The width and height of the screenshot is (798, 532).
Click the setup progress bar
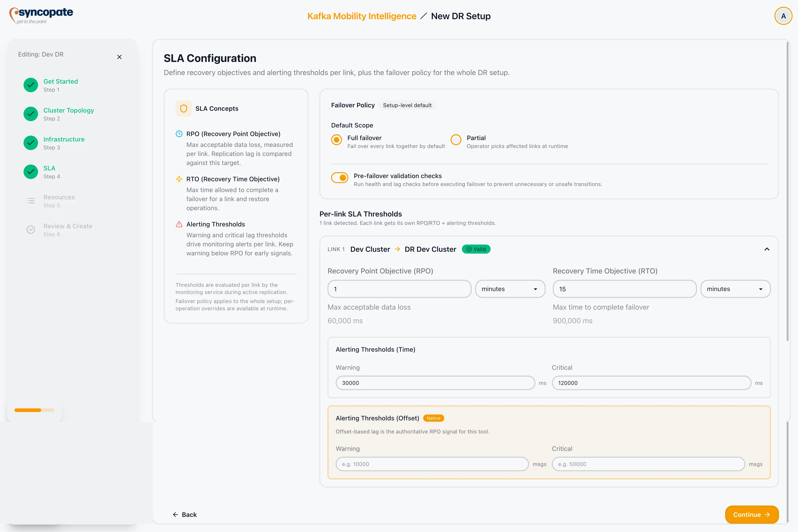[x=34, y=410]
